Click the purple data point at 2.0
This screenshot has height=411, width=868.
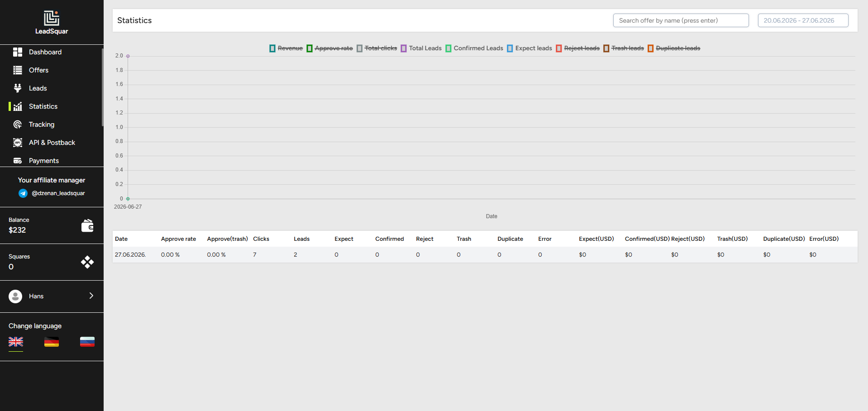point(128,56)
